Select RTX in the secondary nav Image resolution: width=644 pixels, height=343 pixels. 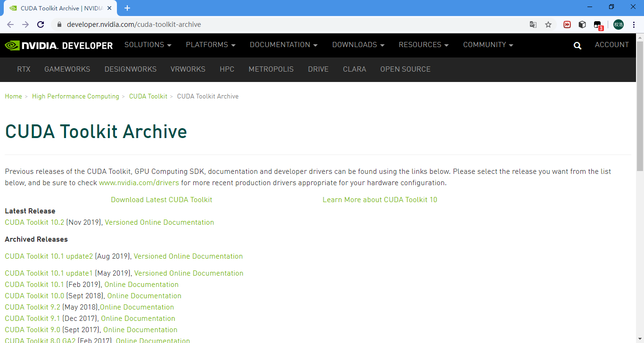click(24, 69)
